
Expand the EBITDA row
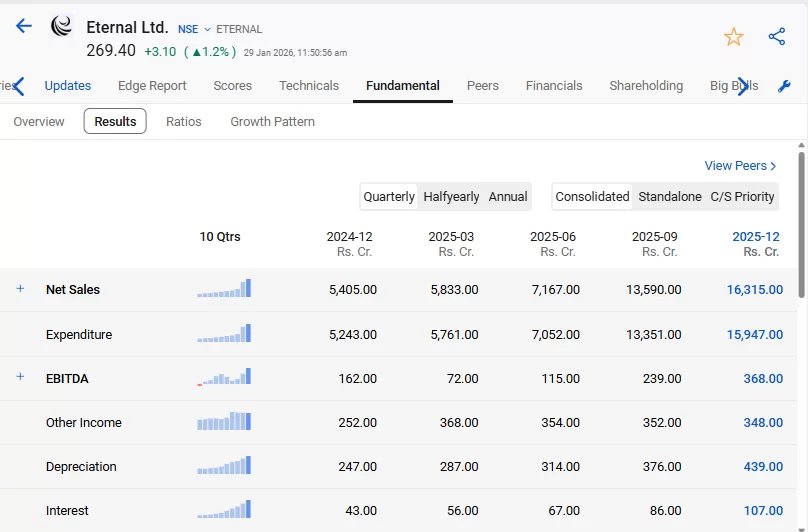point(20,378)
